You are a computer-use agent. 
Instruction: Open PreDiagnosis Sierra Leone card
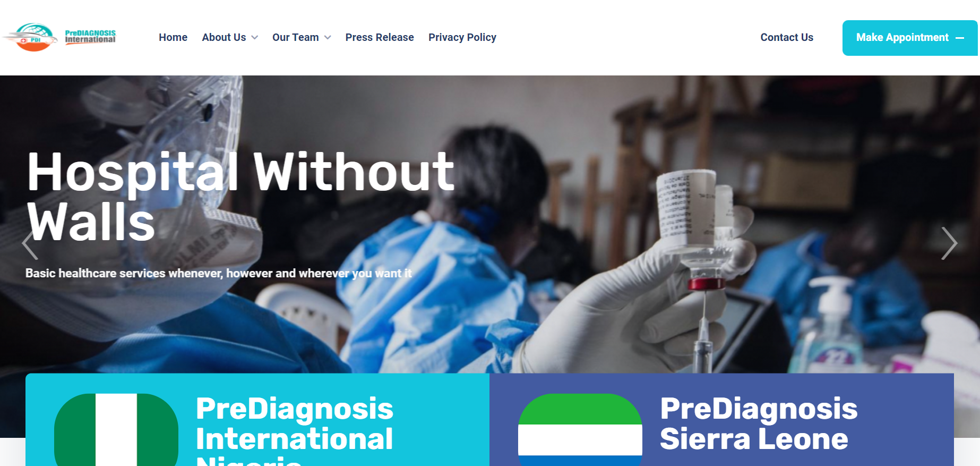(721, 420)
